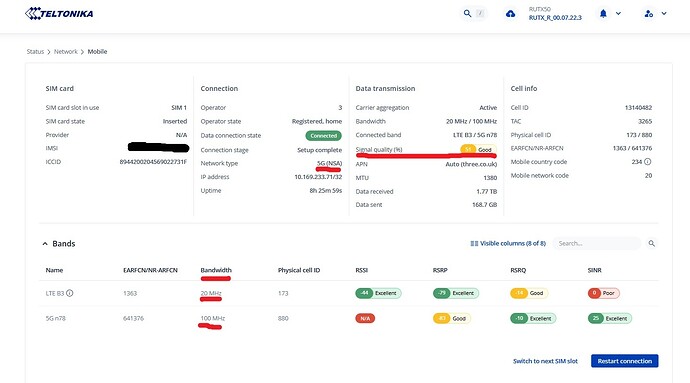
Task: Open the search magnifier in header
Action: point(467,14)
